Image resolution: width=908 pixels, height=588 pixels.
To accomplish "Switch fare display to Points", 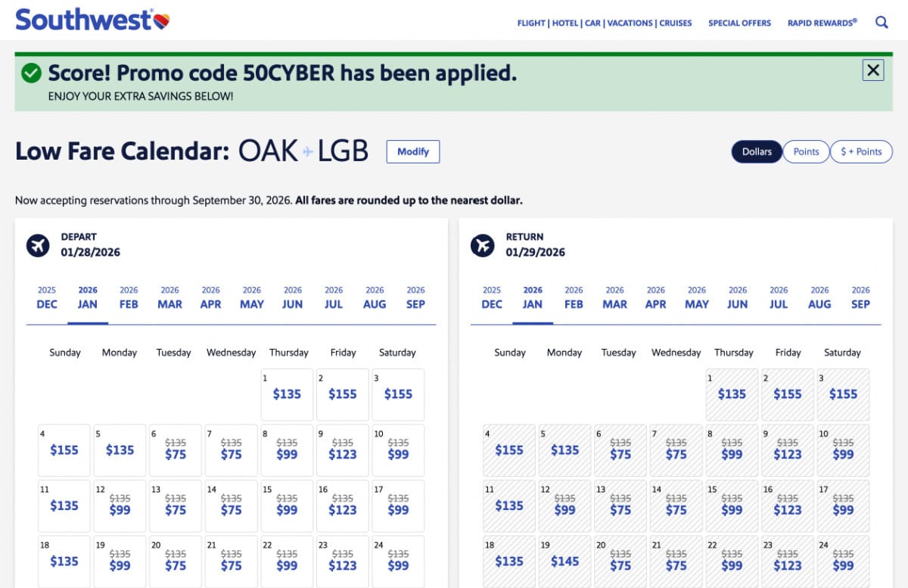I will click(x=806, y=151).
